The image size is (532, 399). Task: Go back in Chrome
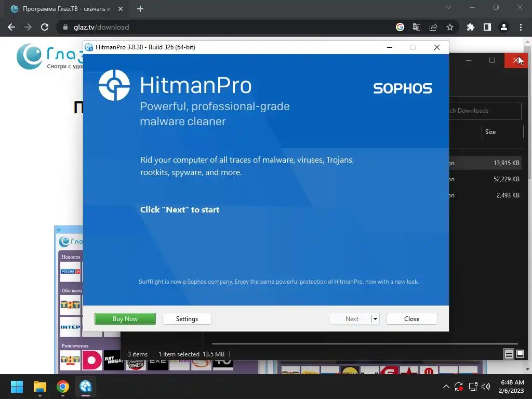(x=11, y=27)
